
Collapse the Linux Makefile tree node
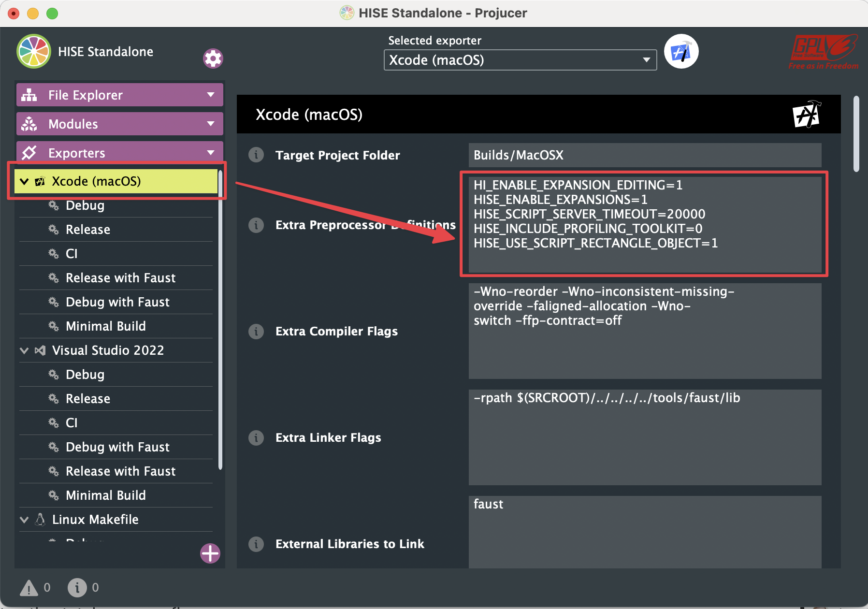tap(24, 520)
